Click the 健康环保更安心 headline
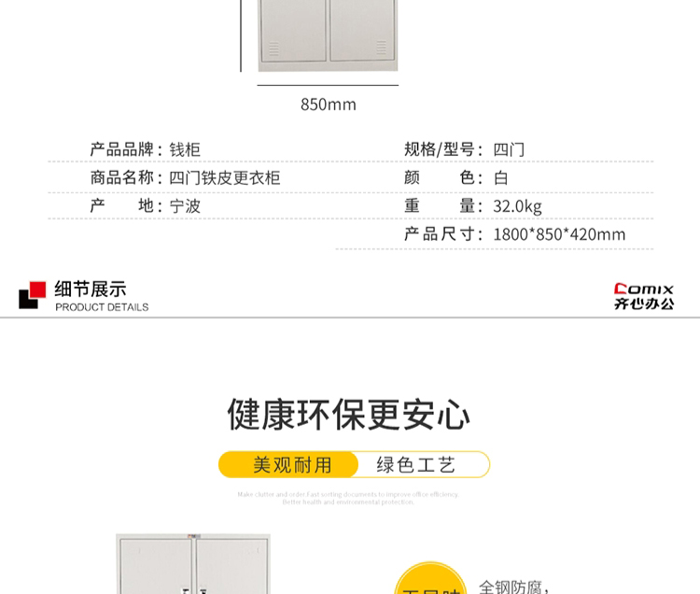The image size is (700, 594). tap(349, 416)
